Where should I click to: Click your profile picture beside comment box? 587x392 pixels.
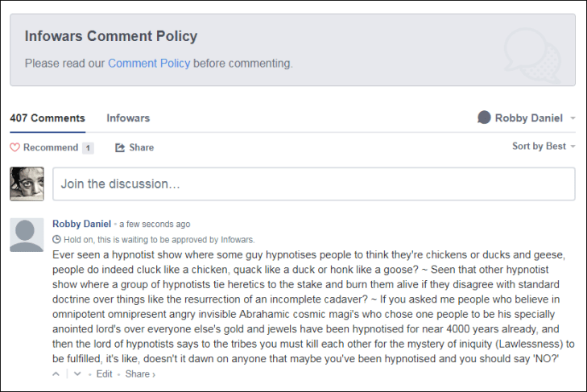tap(27, 184)
